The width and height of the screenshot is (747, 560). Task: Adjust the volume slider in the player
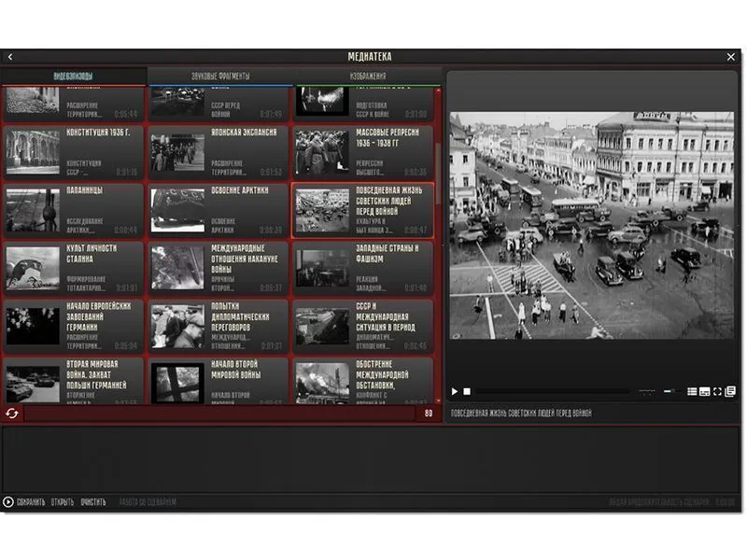point(670,392)
